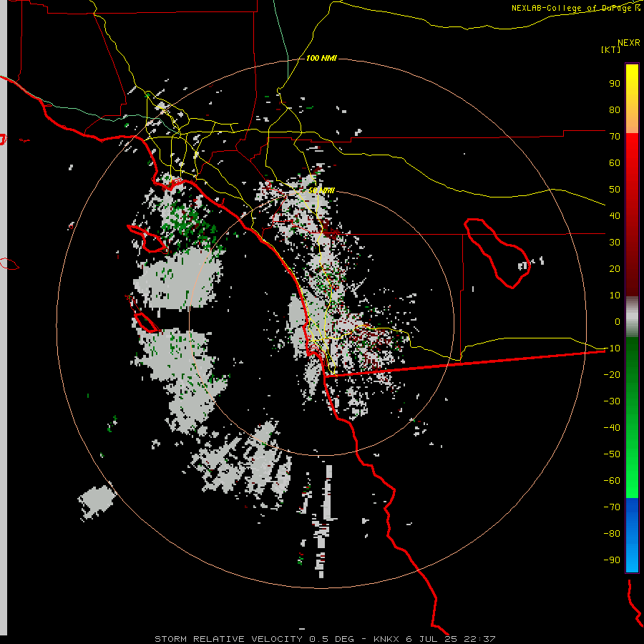This screenshot has height=644, width=644.
Task: Select the -80 value on velocity scale
Action: pos(612,534)
